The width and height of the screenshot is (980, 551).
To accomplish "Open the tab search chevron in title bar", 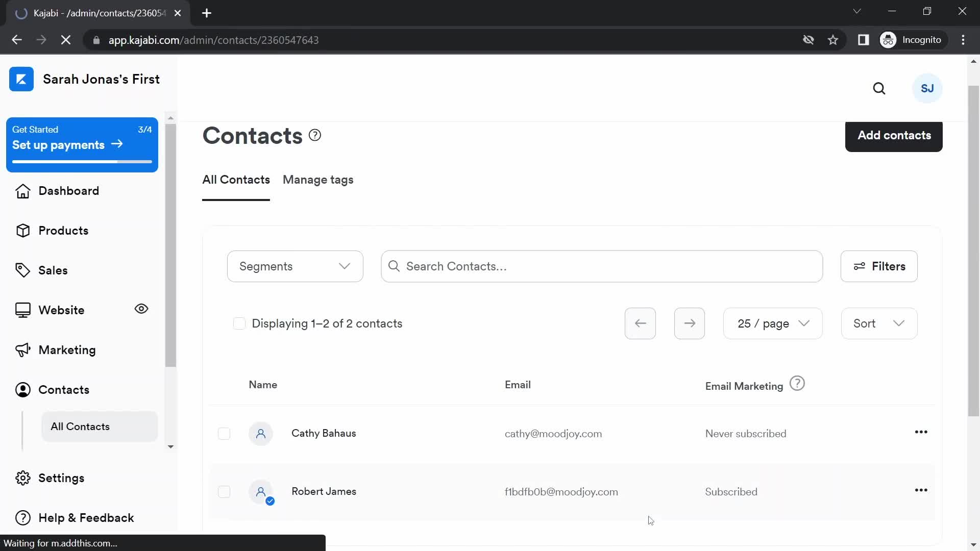I will pyautogui.click(x=856, y=11).
